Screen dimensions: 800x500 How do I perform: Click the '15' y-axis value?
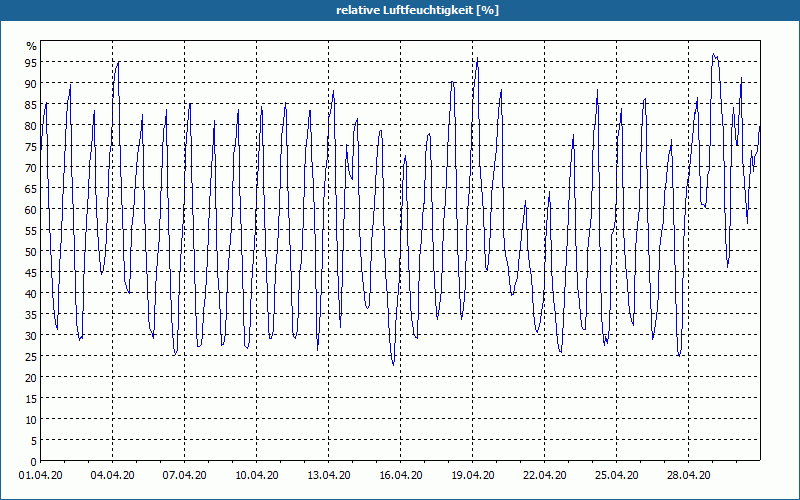pyautogui.click(x=32, y=399)
